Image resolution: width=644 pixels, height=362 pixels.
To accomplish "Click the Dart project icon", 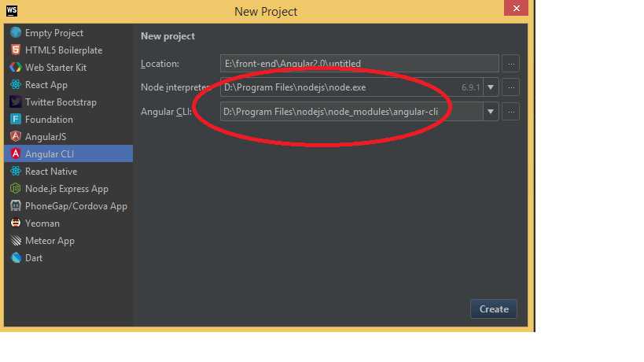I will tap(16, 257).
